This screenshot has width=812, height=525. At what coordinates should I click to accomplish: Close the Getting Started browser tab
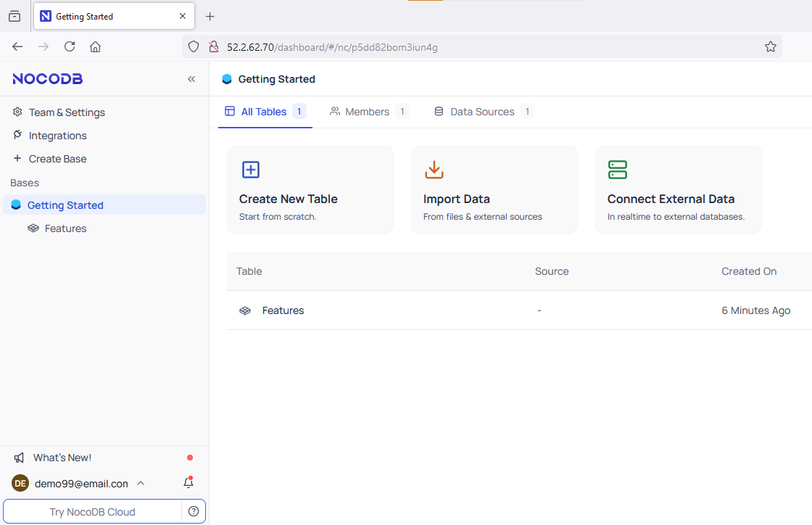(x=182, y=16)
